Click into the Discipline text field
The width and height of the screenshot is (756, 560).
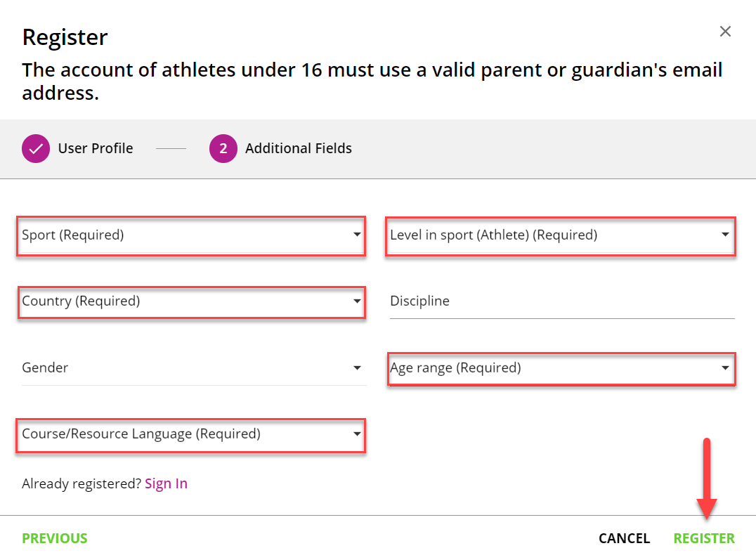(562, 301)
